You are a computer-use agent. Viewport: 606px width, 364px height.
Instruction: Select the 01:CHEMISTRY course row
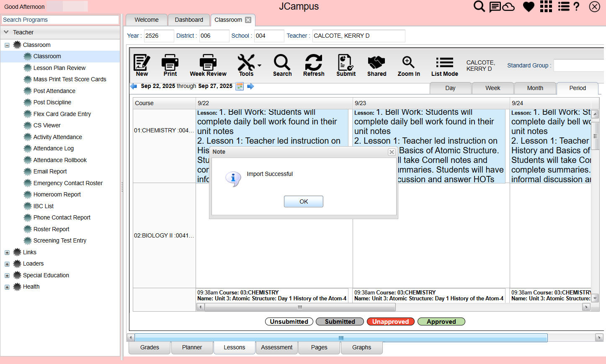[x=164, y=130]
